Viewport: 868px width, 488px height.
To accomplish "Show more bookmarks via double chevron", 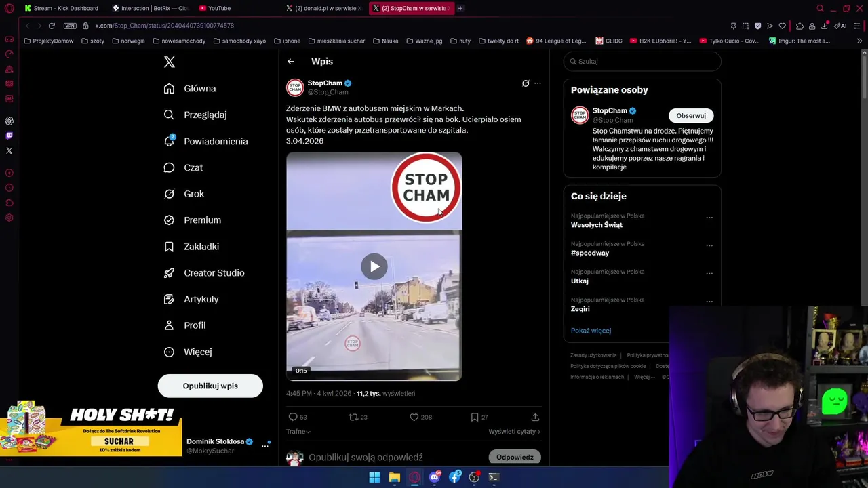I will (859, 41).
